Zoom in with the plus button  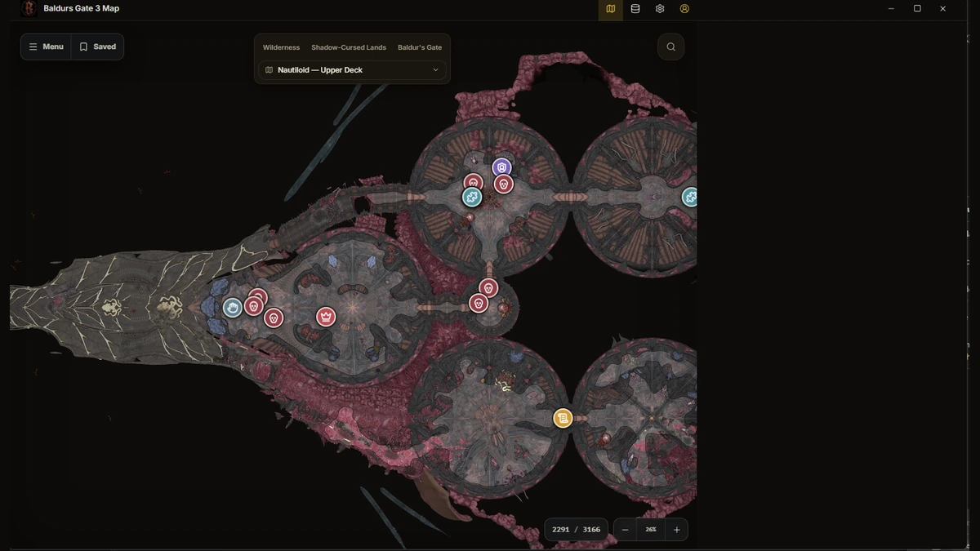click(x=676, y=530)
